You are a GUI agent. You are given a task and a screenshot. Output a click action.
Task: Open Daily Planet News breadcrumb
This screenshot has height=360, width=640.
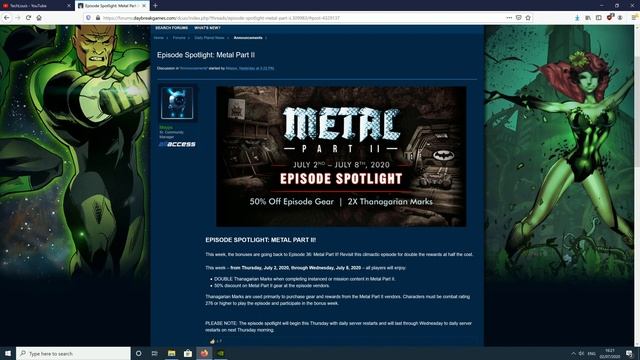click(209, 38)
